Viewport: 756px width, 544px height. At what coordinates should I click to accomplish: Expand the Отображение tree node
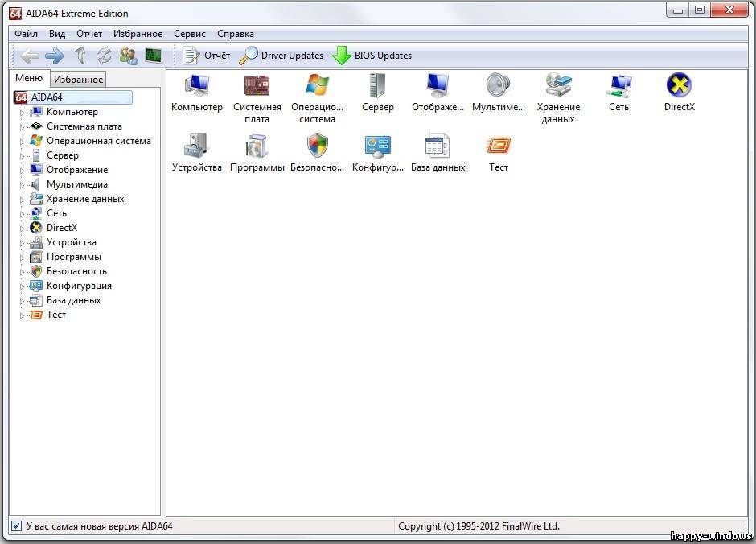point(22,171)
